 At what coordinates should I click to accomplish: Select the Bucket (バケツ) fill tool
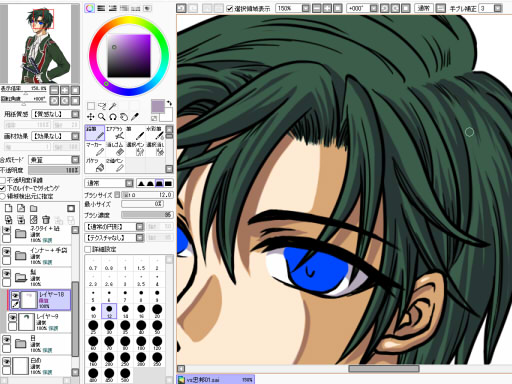(x=95, y=165)
